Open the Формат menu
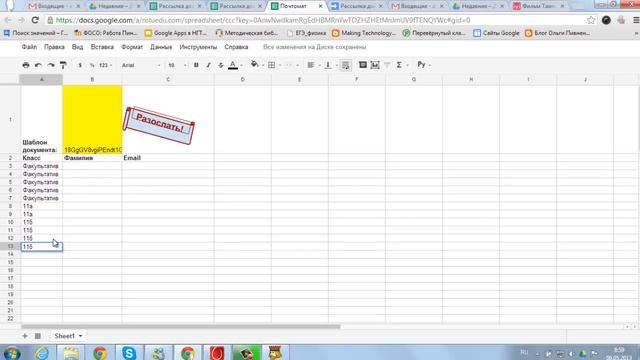 coord(132,47)
